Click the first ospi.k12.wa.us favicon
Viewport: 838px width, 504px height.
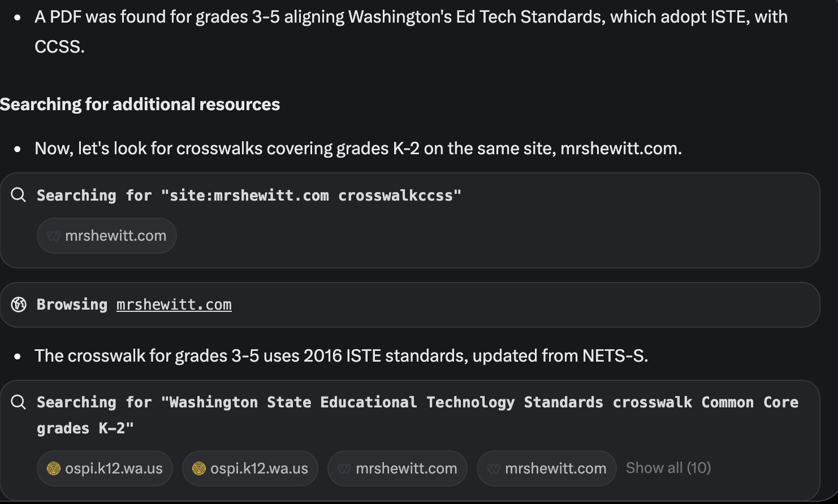click(54, 468)
